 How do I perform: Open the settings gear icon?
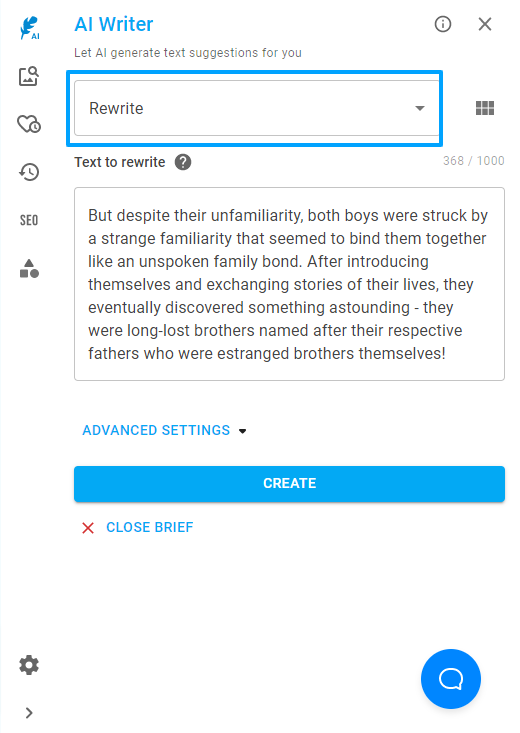pyautogui.click(x=29, y=665)
